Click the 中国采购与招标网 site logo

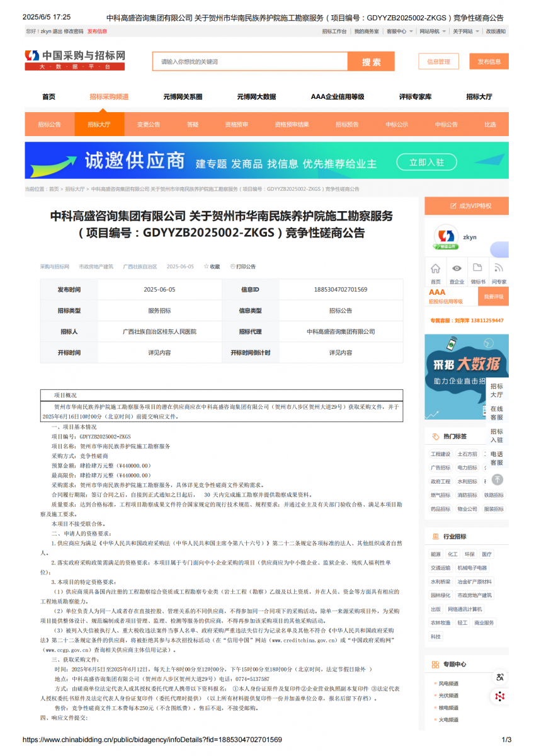click(75, 60)
